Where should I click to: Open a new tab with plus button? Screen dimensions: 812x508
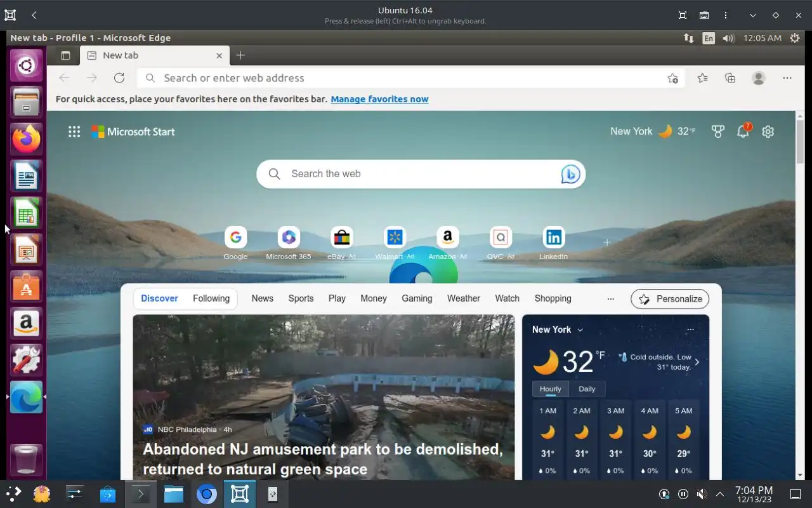coord(240,55)
